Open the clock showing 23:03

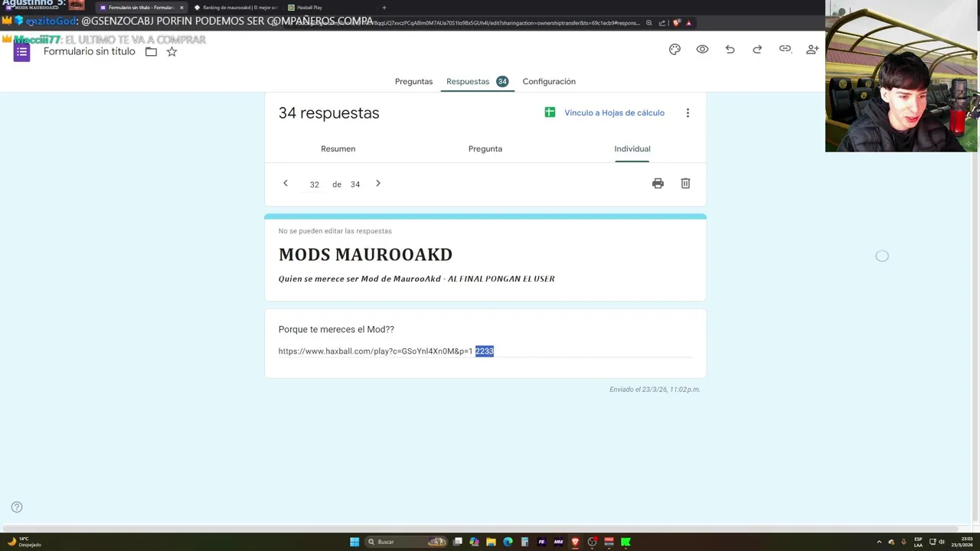click(962, 542)
